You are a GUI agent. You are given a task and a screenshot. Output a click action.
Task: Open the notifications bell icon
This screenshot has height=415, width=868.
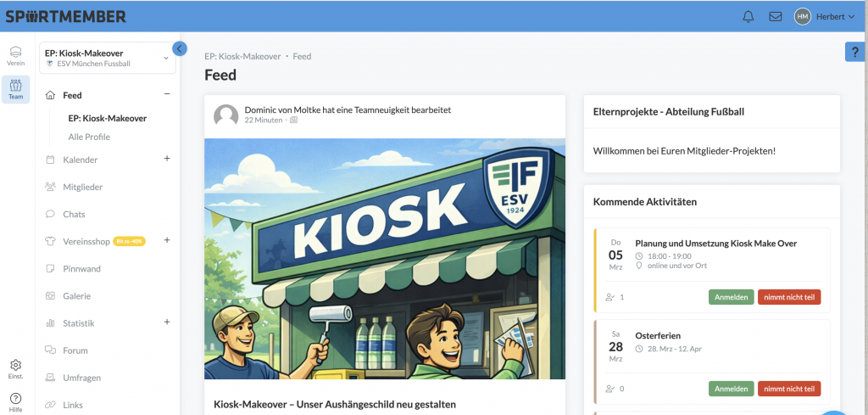(748, 17)
